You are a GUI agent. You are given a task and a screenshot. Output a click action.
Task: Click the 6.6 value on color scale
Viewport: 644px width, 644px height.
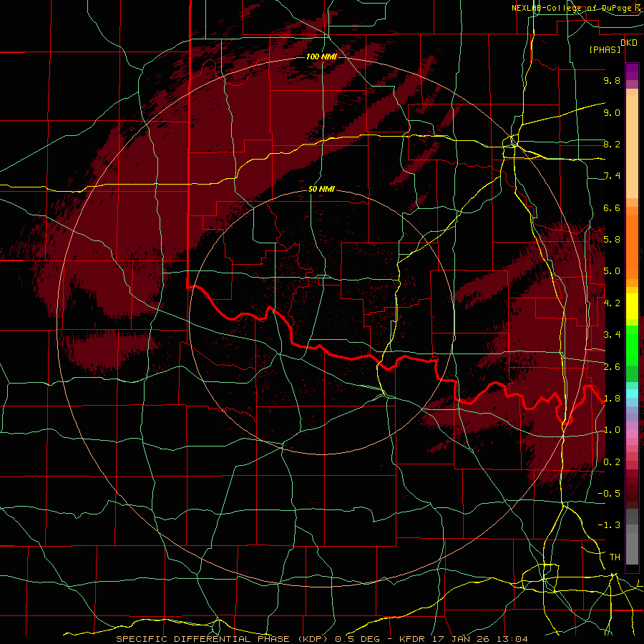click(x=612, y=208)
